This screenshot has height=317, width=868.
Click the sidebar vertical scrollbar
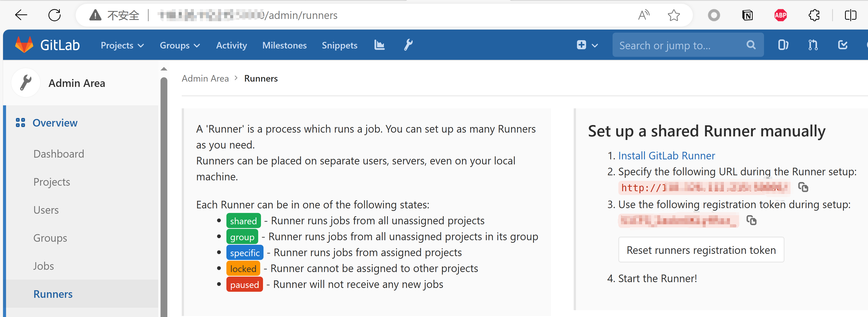pos(164,196)
